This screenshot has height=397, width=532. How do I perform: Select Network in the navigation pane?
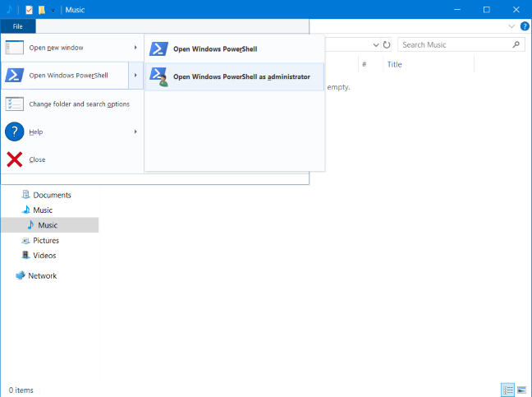tap(43, 275)
